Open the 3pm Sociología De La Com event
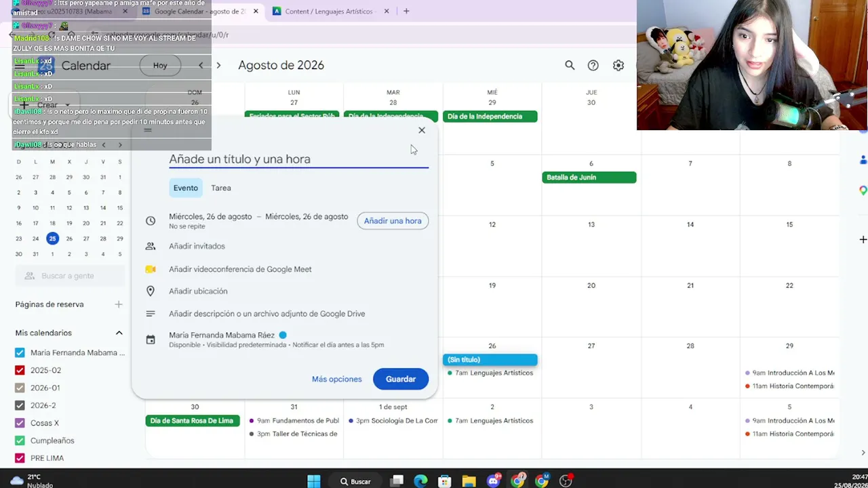This screenshot has width=868, height=488. point(393,421)
